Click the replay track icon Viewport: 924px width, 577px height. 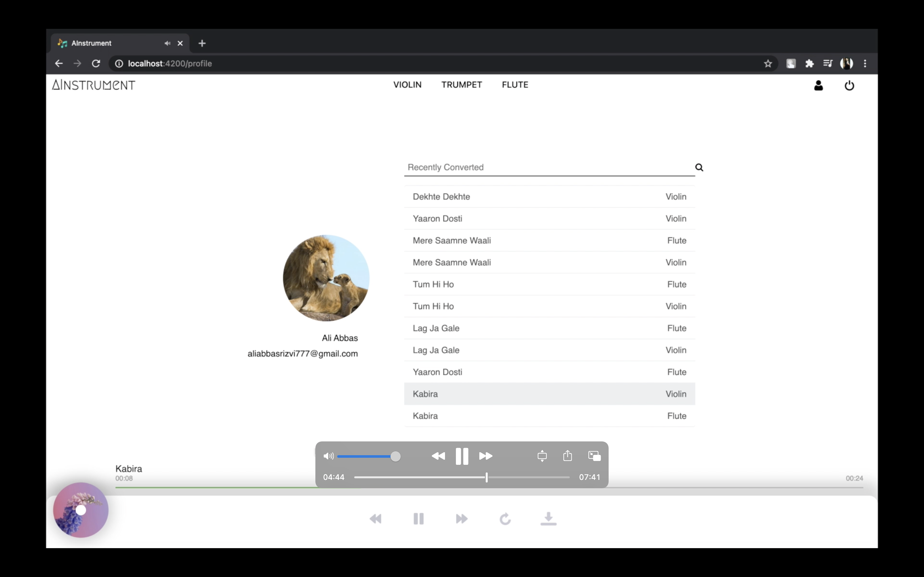[x=505, y=519]
